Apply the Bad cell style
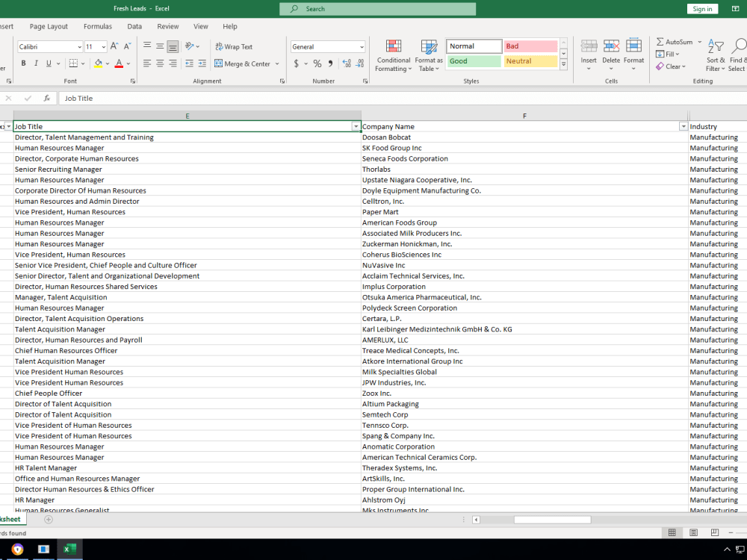This screenshot has height=560, width=747. coord(530,46)
